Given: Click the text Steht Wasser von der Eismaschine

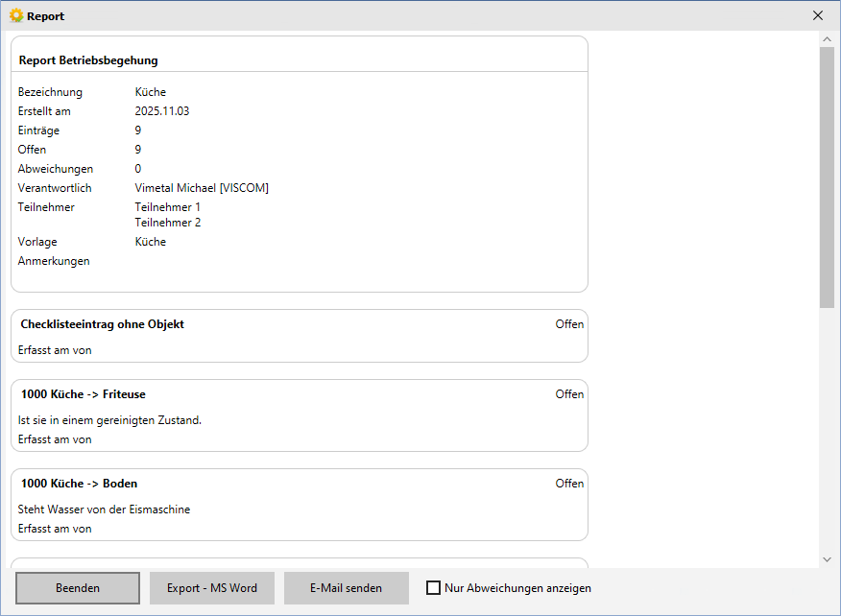Looking at the screenshot, I should (104, 509).
